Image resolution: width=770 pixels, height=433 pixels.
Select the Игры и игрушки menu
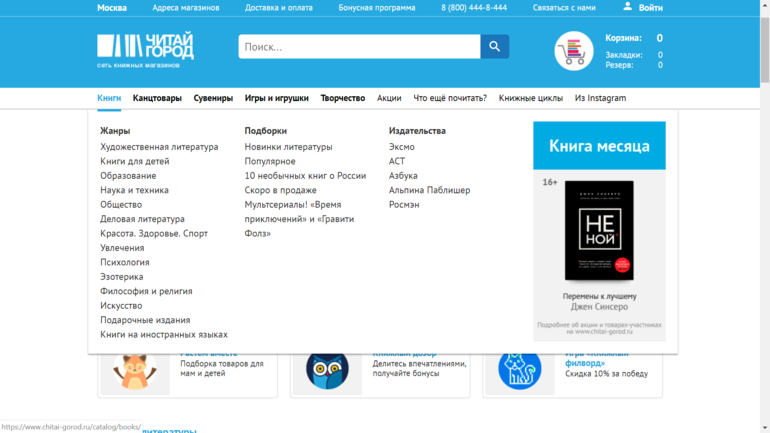click(x=276, y=98)
